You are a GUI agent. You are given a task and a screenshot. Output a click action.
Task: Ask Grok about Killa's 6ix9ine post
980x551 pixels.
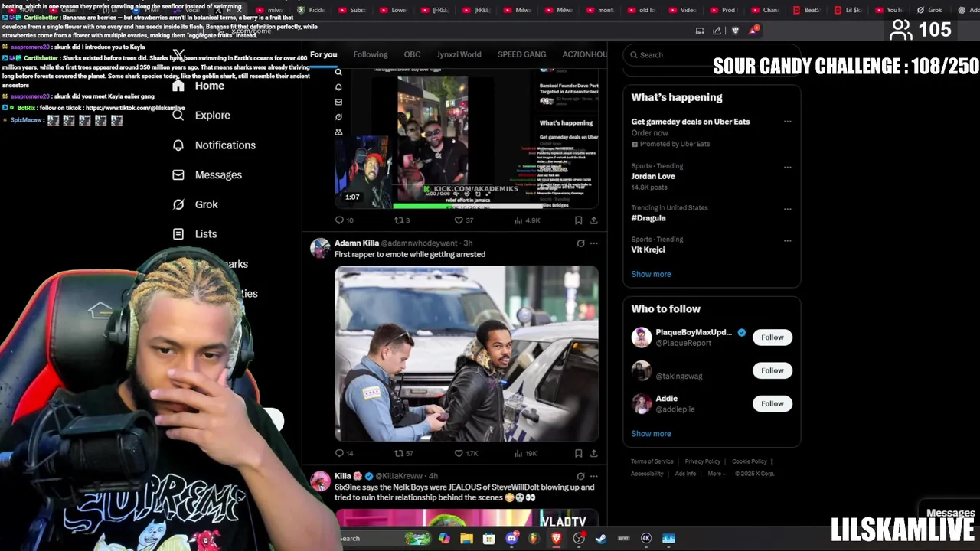(x=580, y=476)
